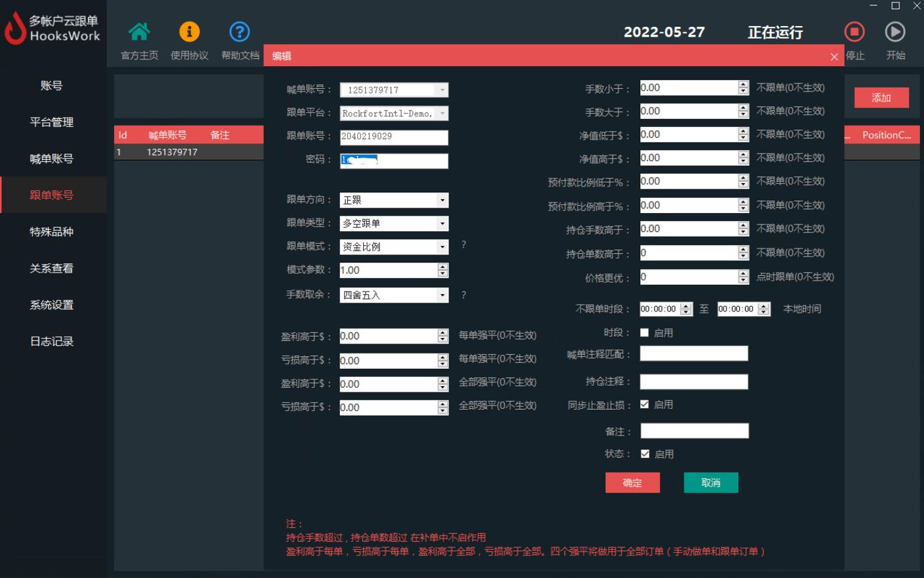This screenshot has height=578, width=924.
Task: Click the 备注 column header in table
Action: (220, 135)
